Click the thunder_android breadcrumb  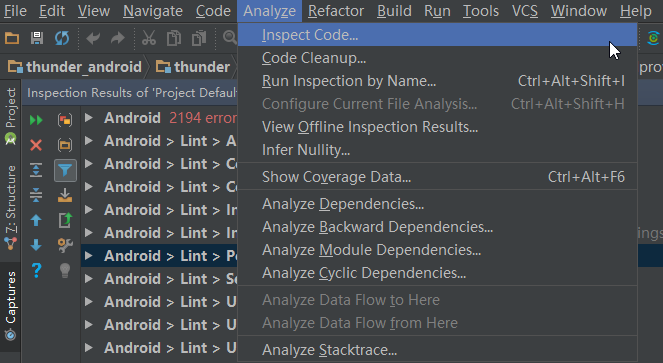[x=75, y=67]
